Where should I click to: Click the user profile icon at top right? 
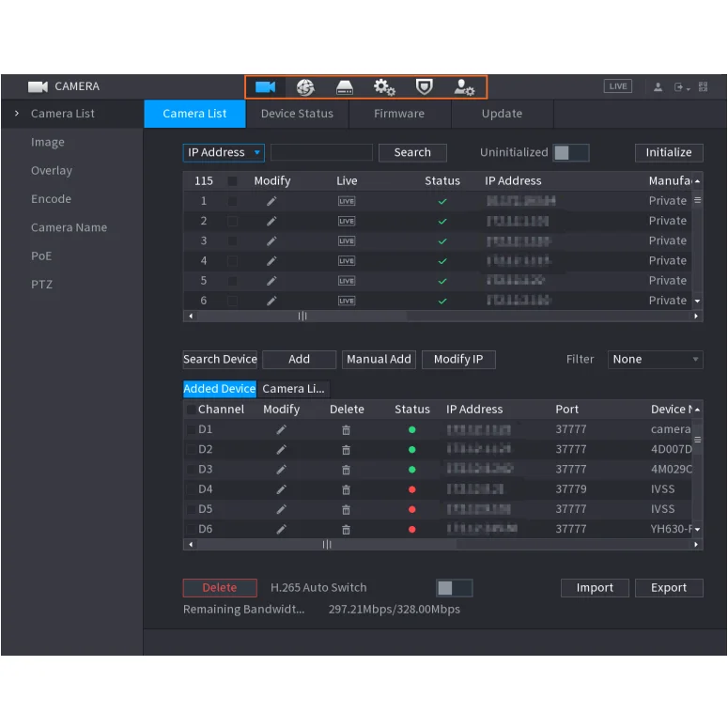658,86
